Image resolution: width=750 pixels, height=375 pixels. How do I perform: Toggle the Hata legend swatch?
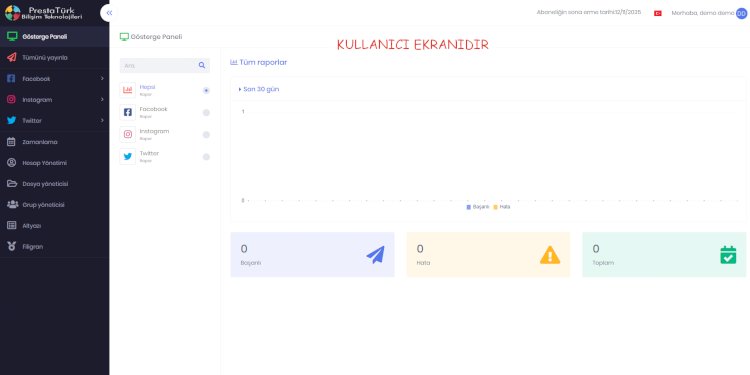496,207
